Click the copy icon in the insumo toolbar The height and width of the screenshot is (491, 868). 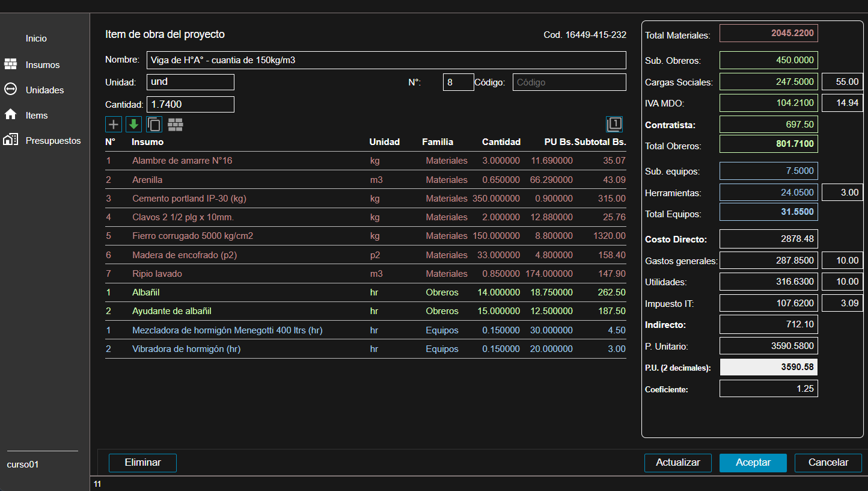(154, 125)
